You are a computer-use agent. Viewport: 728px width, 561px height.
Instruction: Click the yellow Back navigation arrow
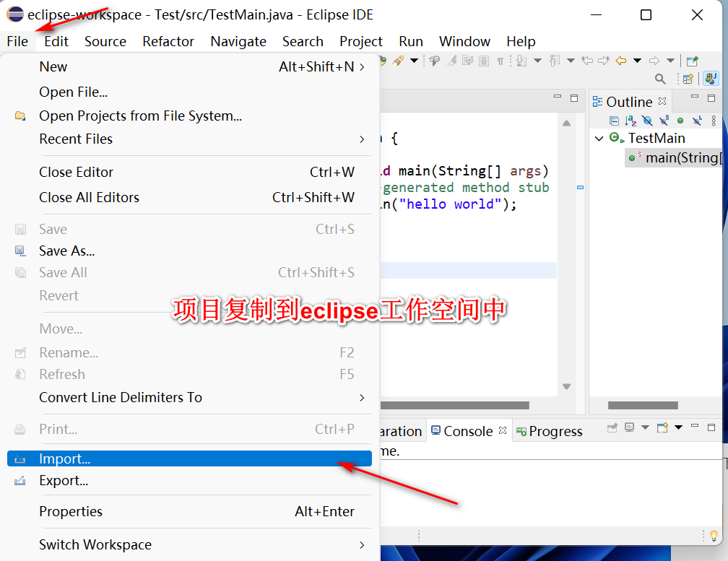click(621, 61)
